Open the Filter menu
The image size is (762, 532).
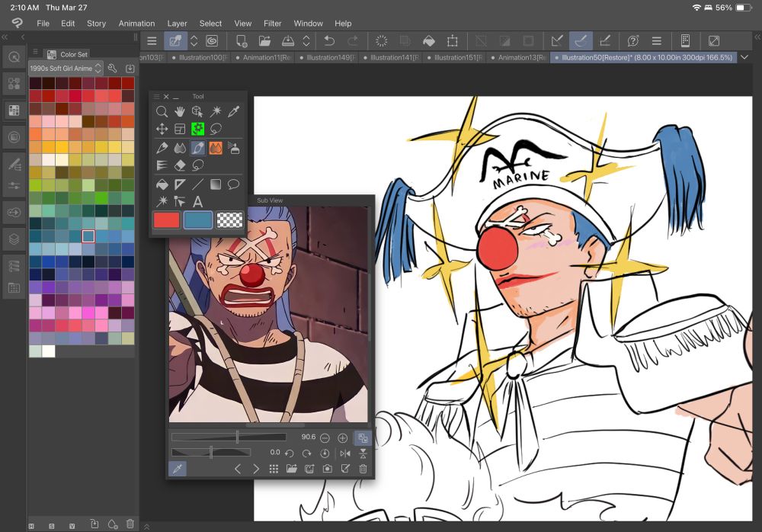[272, 24]
